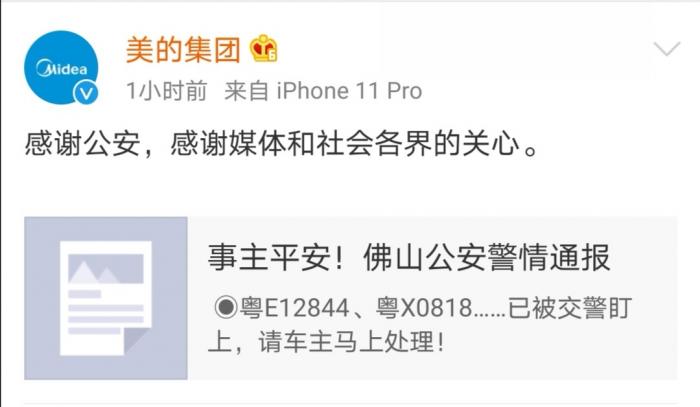Select the 感谢公安 post text
The width and height of the screenshot is (700, 407).
pos(82,144)
